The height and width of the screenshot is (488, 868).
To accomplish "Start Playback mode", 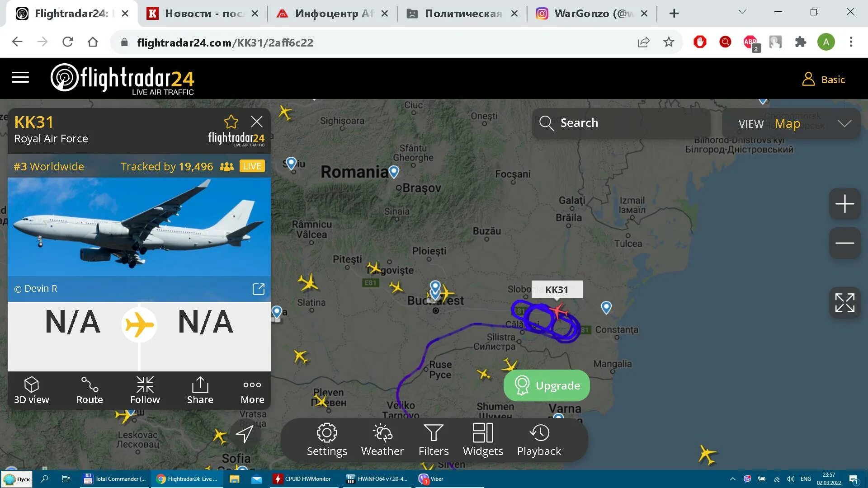I will pos(539,440).
